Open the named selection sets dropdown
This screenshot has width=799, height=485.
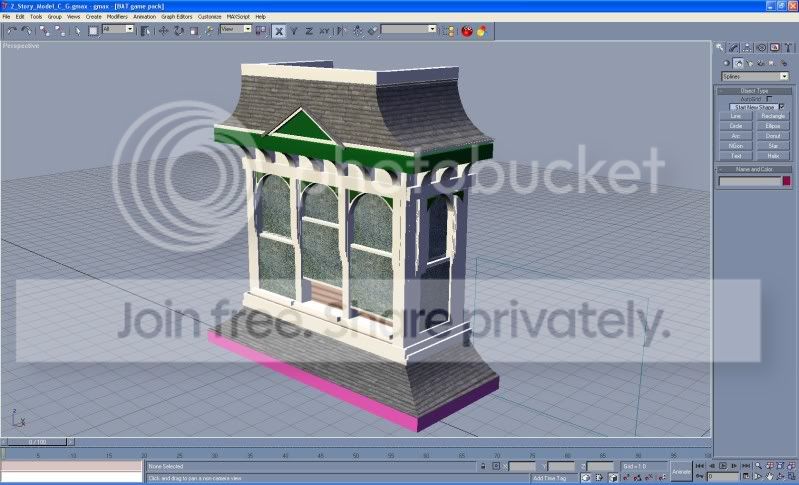[409, 29]
